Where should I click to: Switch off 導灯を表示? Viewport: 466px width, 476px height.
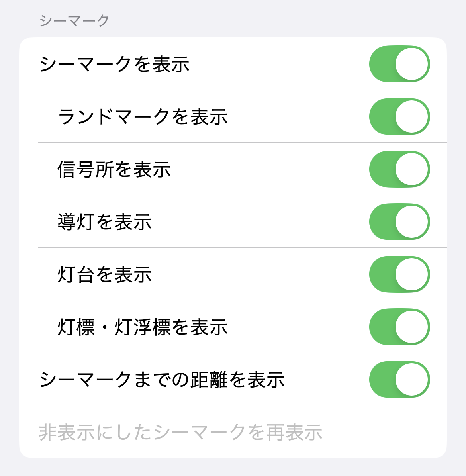pyautogui.click(x=399, y=222)
